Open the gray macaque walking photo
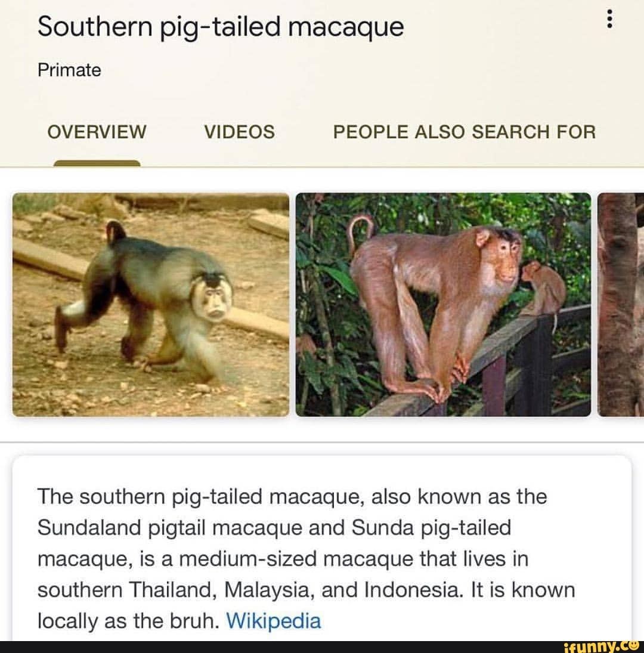The width and height of the screenshot is (644, 653). point(151,304)
